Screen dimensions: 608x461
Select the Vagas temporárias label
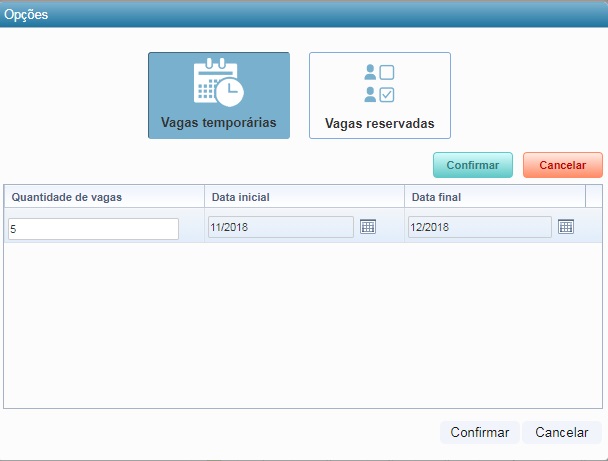click(x=218, y=124)
